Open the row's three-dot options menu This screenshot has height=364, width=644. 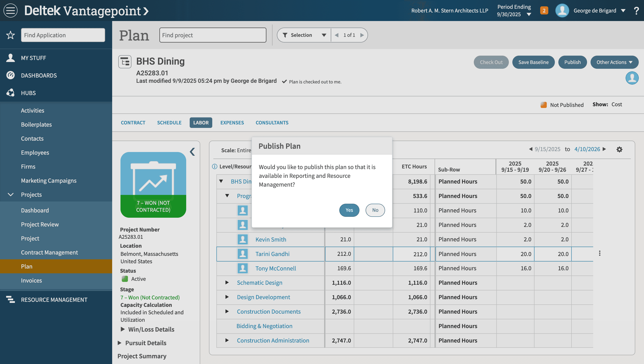pos(600,253)
